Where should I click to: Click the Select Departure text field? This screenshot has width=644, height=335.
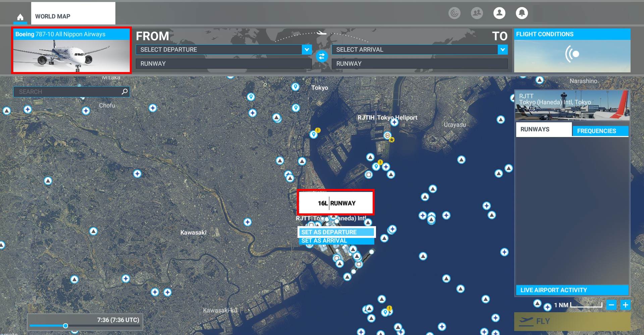click(219, 50)
